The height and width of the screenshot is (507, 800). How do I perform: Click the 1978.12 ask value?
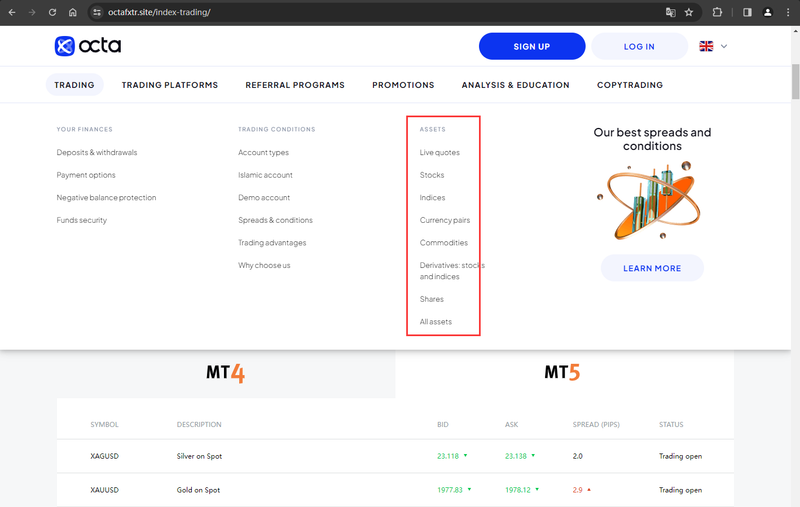tap(518, 490)
